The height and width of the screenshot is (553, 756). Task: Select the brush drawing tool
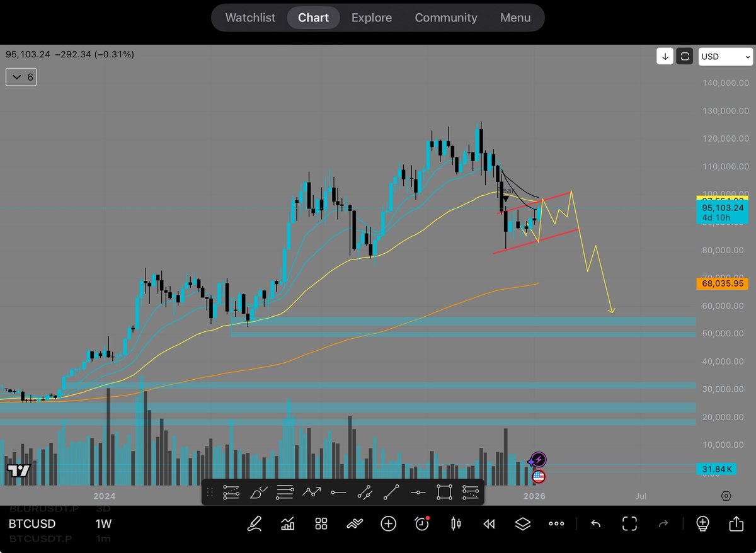click(x=258, y=492)
